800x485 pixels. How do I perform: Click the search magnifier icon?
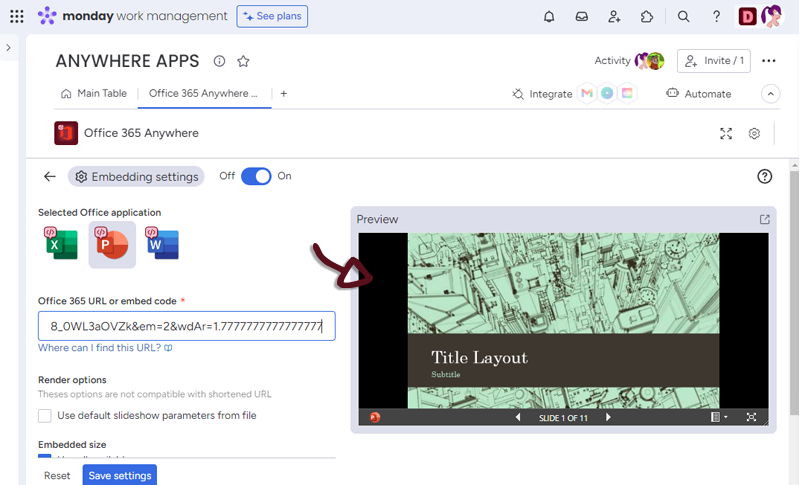[684, 16]
